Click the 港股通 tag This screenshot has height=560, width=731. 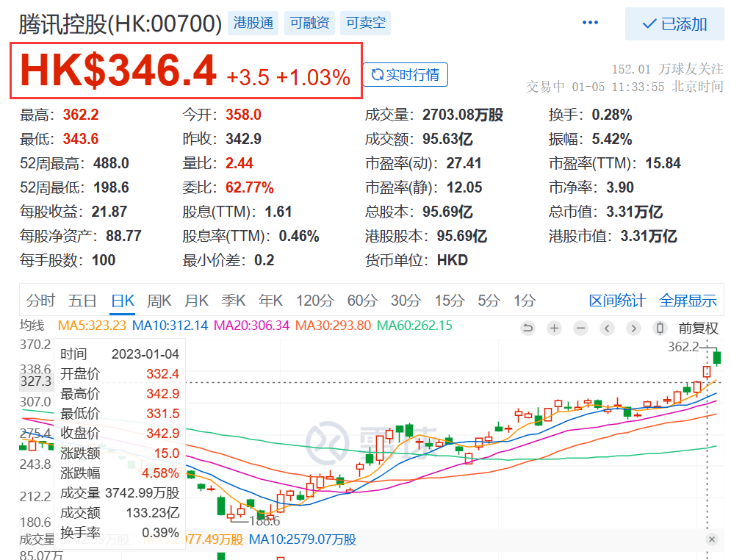coord(253,22)
